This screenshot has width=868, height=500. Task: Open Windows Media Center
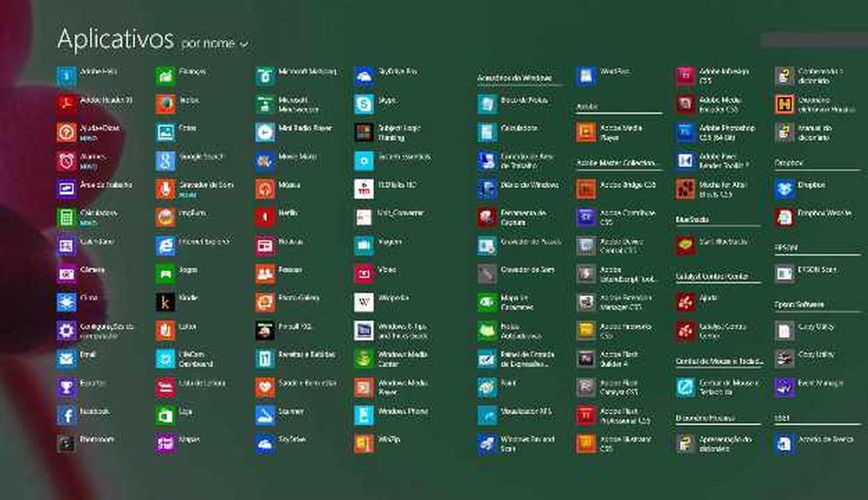point(392,358)
